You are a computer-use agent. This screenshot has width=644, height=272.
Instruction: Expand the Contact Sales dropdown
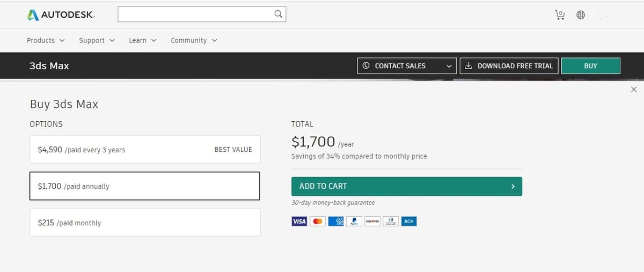point(407,66)
